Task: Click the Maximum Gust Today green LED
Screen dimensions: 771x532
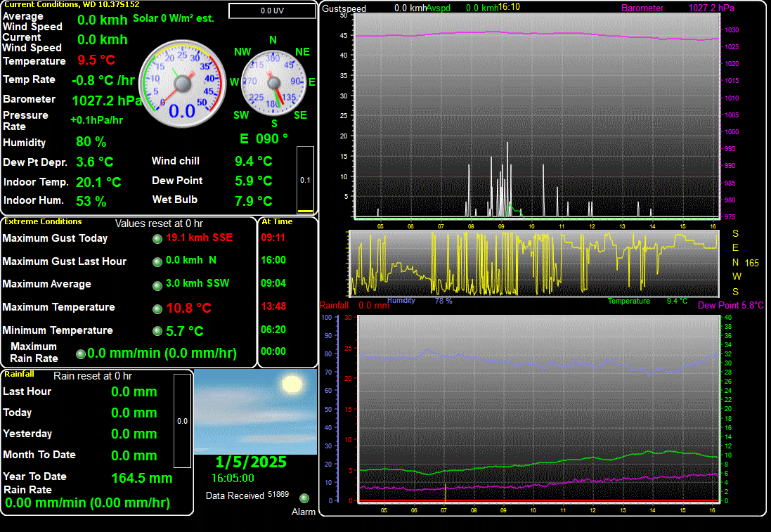Action: click(x=157, y=239)
